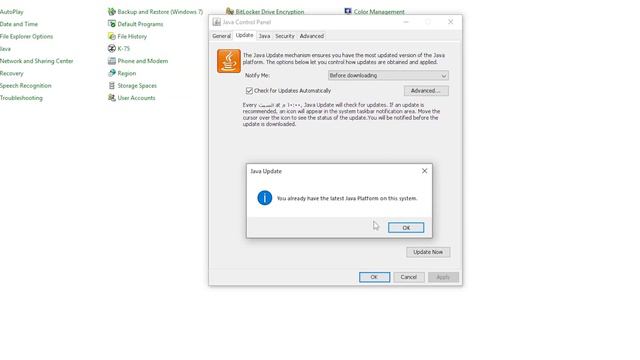Image resolution: width=640 pixels, height=360 pixels.
Task: Open the Region icon
Action: point(111,73)
